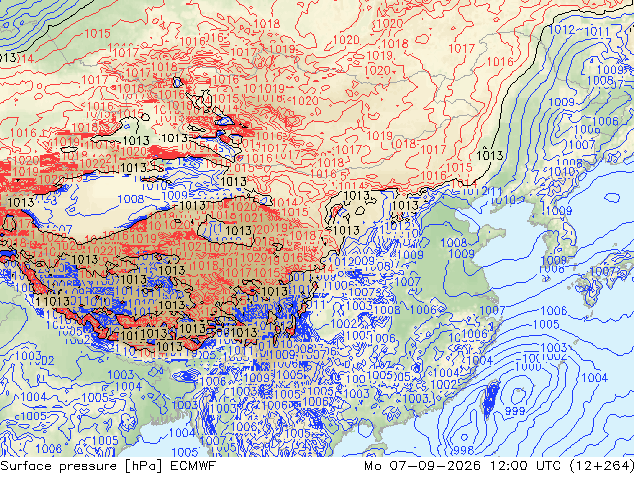The width and height of the screenshot is (634, 490).
Task: Select the red 1017 label in the upper-right red area
Action: click(x=461, y=49)
